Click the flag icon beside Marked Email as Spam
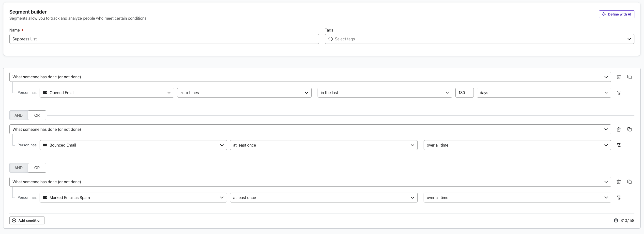644x234 pixels. (45, 198)
